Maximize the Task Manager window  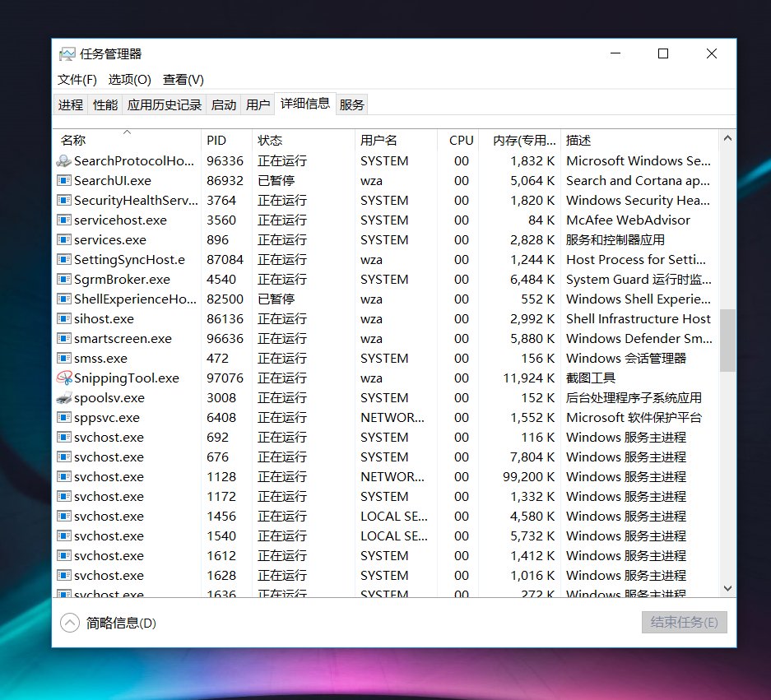pyautogui.click(x=663, y=53)
